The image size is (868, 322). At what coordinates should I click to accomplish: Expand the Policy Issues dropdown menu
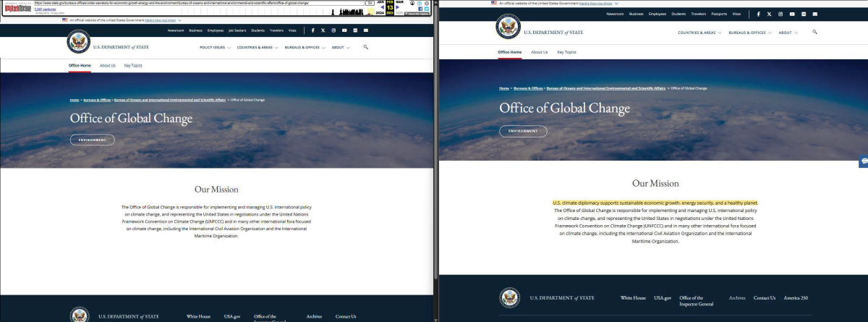point(215,47)
